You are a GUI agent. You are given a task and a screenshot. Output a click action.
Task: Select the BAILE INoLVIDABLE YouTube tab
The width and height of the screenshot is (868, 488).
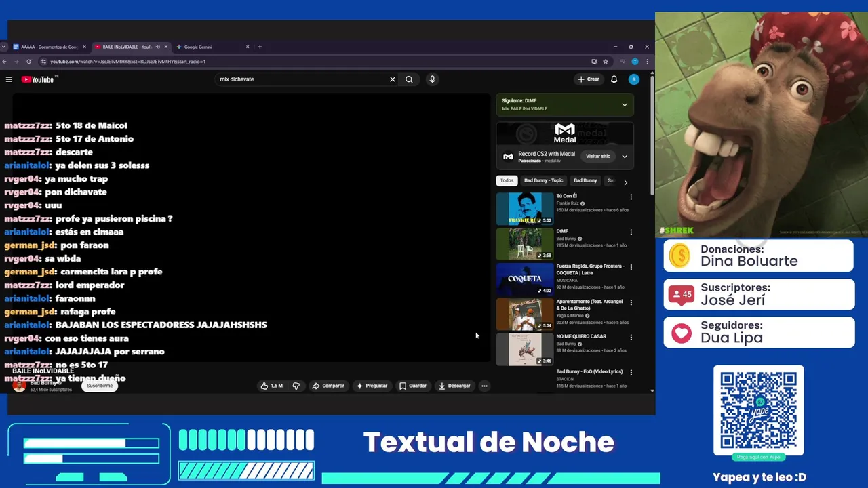pyautogui.click(x=127, y=47)
